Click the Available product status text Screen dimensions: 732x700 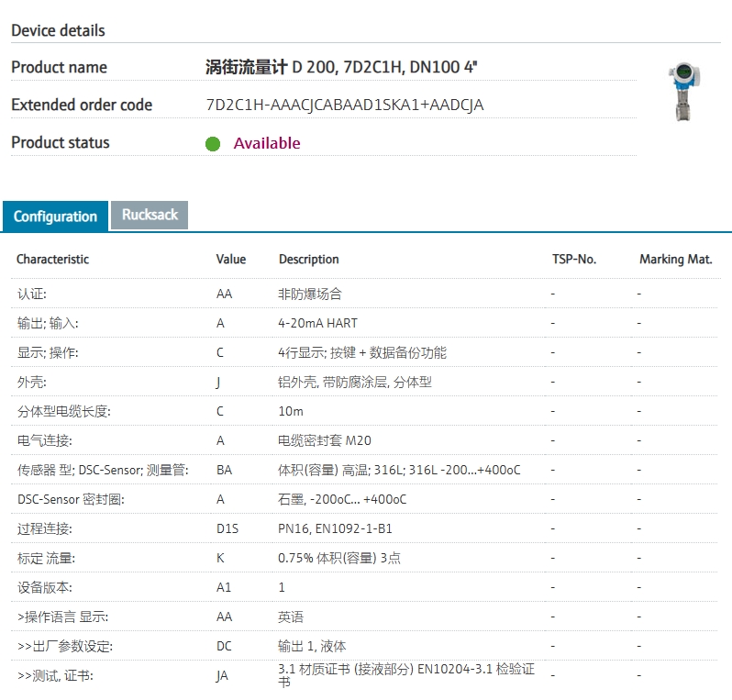click(x=267, y=143)
